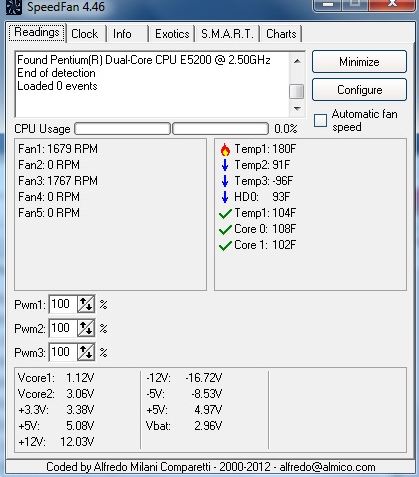Screen dimensions: 419x477
Task: Click the blue down arrow beside Temp3
Action: click(x=225, y=181)
